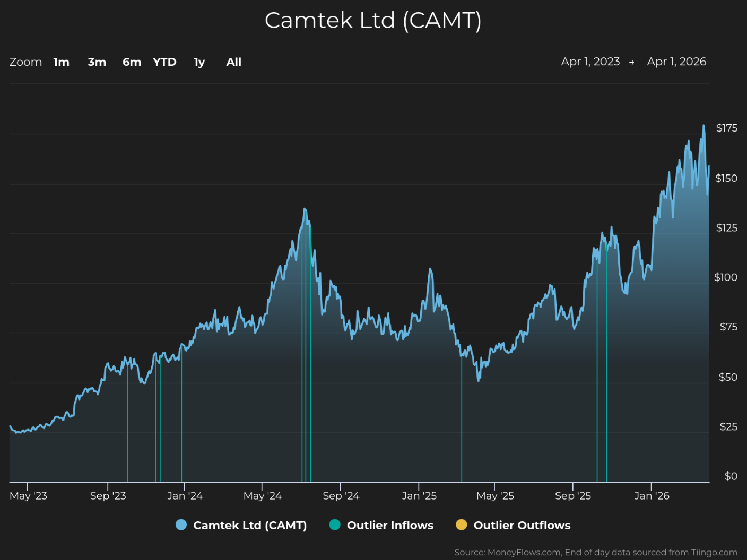This screenshot has width=747, height=560.
Task: Click the Jan '24 x-axis label
Action: [185, 496]
